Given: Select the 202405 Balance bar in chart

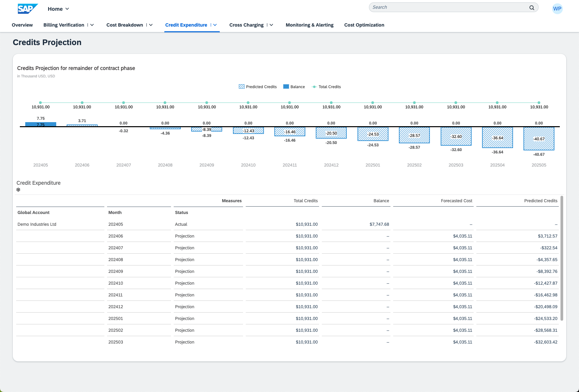Looking at the screenshot, I should pyautogui.click(x=41, y=124).
